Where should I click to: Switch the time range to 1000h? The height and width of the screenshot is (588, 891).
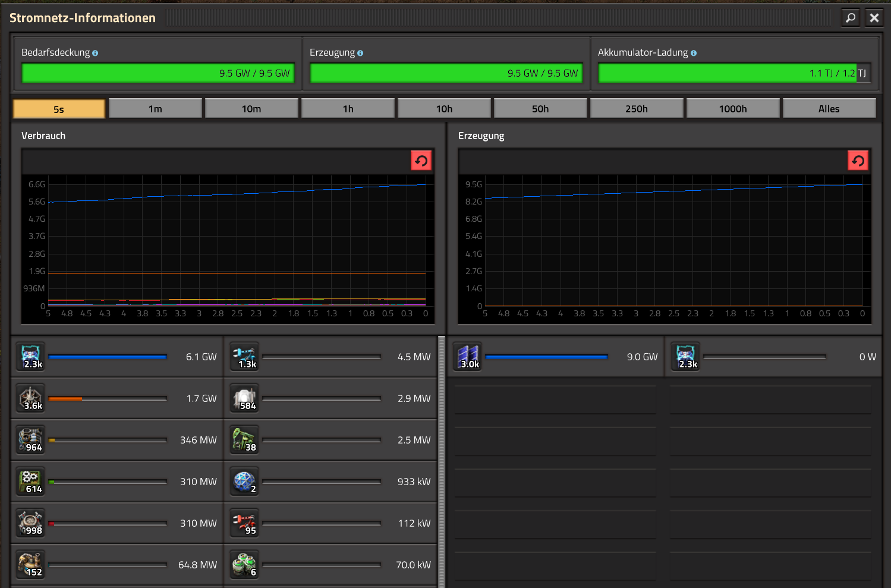coord(733,109)
